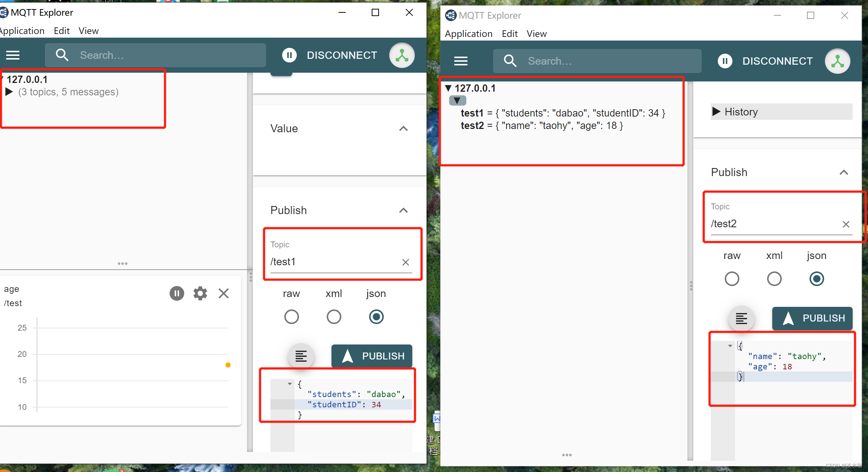868x472 pixels.
Task: Click search magnifier icon in right window
Action: (x=510, y=61)
